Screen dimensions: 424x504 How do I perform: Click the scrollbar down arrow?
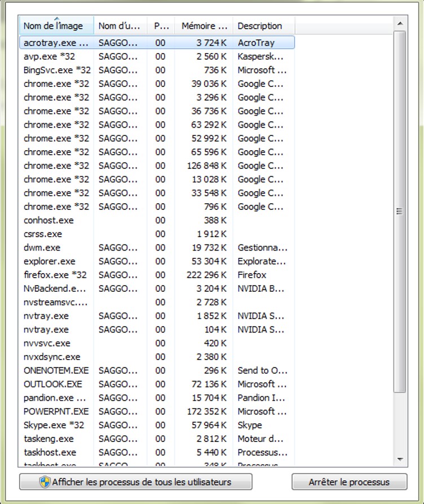pyautogui.click(x=400, y=459)
